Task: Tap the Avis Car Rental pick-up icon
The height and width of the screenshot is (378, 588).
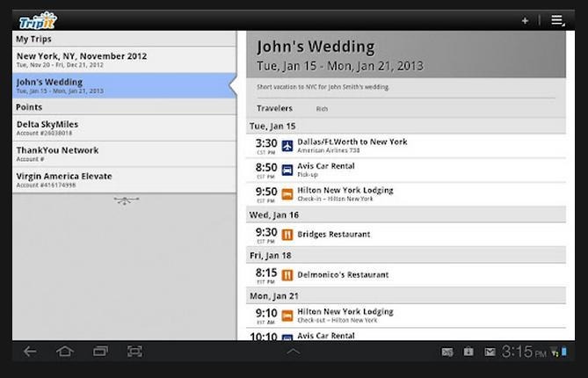Action: tap(287, 170)
